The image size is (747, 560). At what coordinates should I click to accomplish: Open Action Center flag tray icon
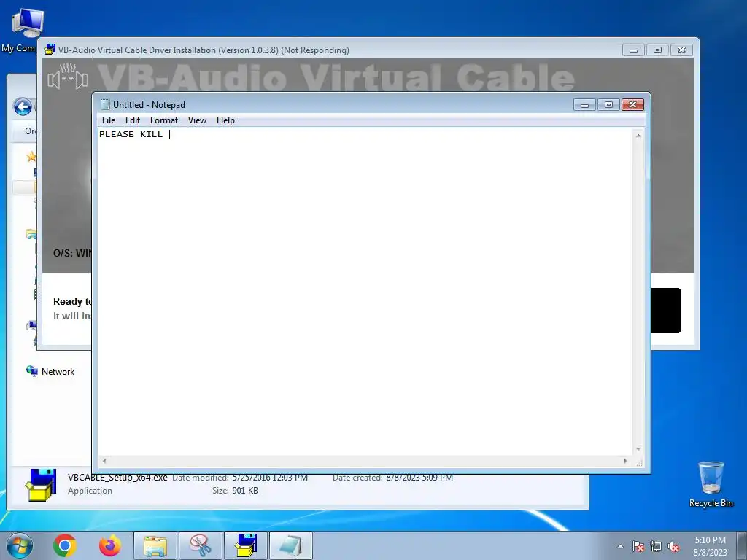[638, 547]
